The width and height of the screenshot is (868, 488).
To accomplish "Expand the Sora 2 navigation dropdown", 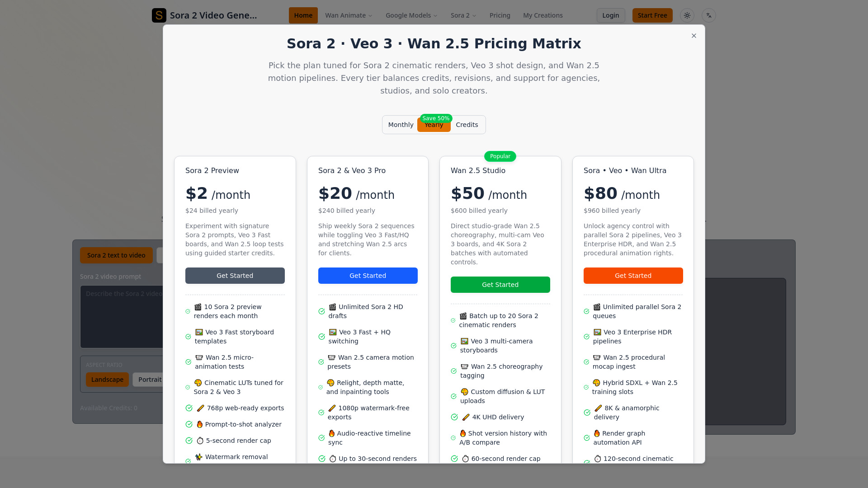I will (463, 15).
